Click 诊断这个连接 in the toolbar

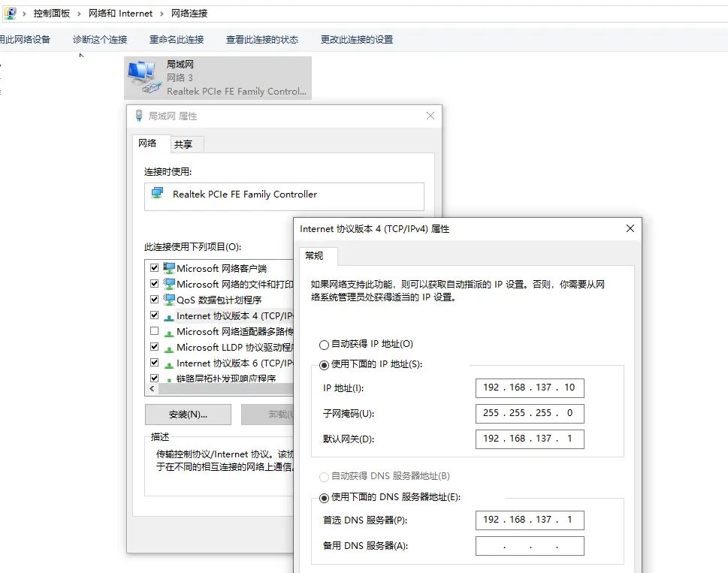[x=100, y=40]
